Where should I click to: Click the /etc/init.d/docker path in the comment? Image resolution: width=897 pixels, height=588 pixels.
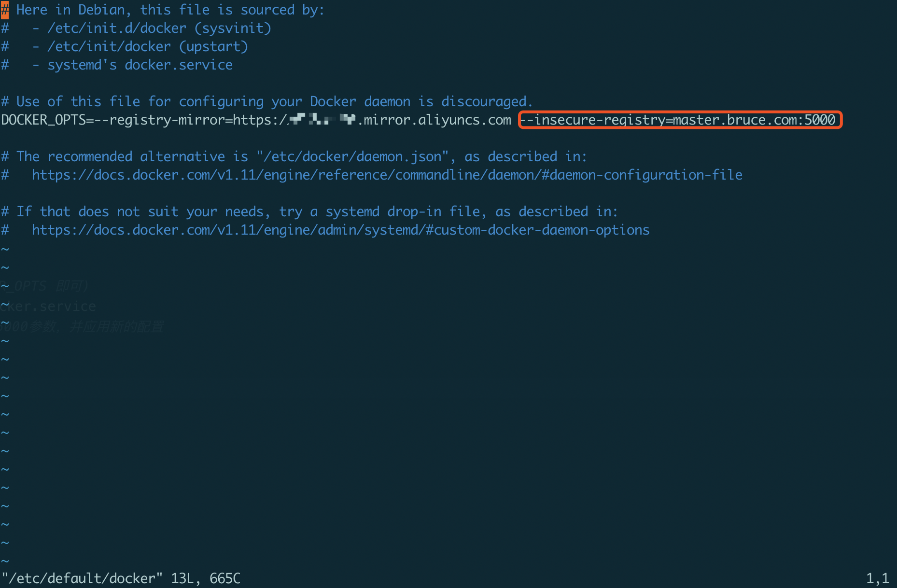[x=116, y=28]
